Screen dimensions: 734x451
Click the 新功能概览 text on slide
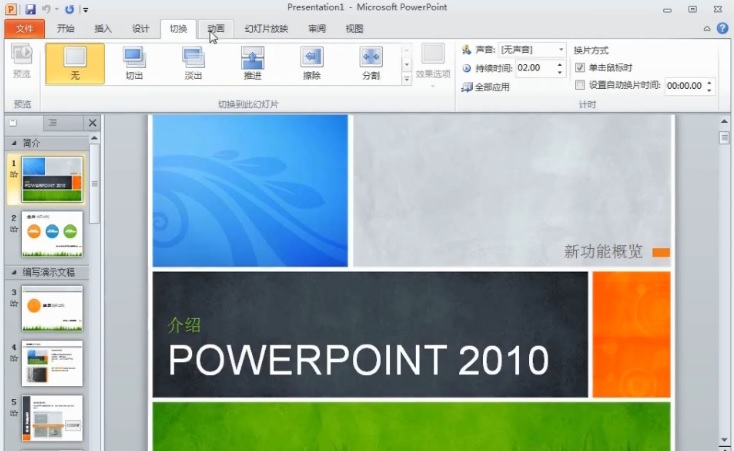point(603,251)
